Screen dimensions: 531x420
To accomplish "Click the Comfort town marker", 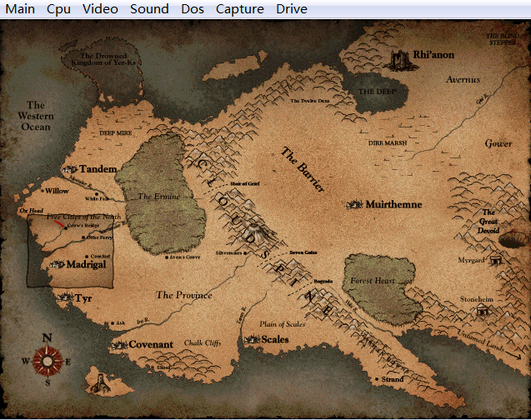I will [87, 257].
